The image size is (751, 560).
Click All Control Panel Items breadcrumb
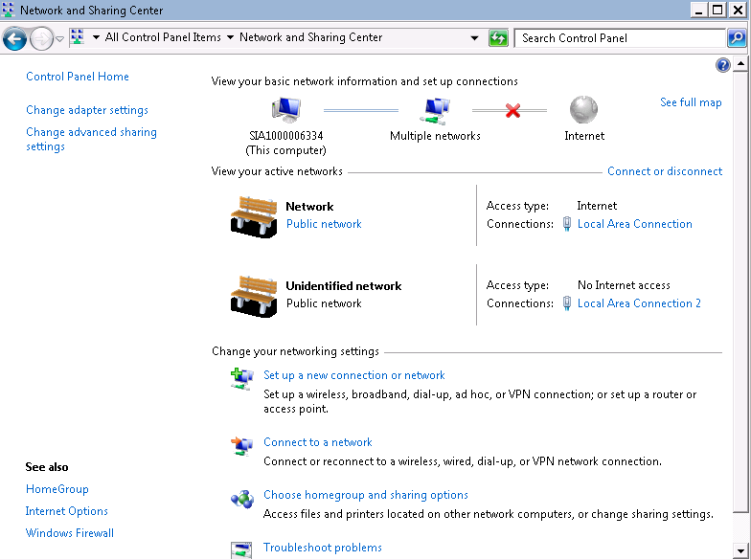163,37
